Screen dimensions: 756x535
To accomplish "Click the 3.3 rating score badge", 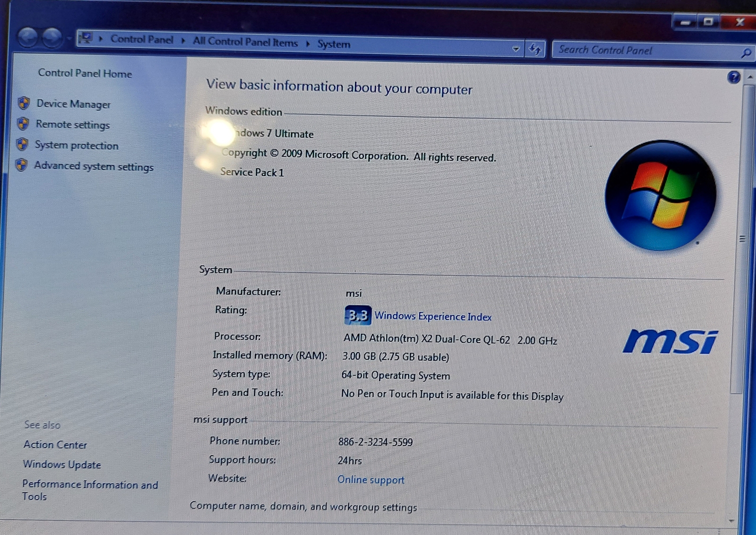I will 358,315.
